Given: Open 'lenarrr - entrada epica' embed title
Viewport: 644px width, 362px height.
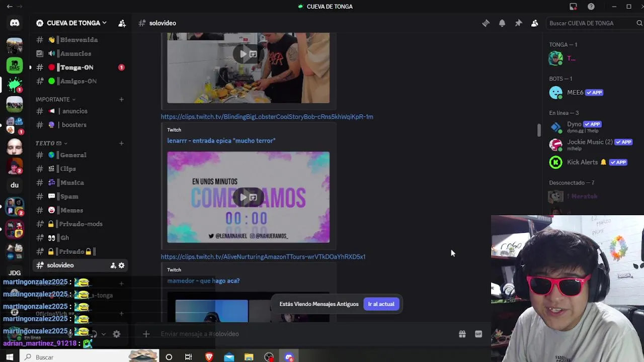Looking at the screenshot, I should click(x=221, y=141).
